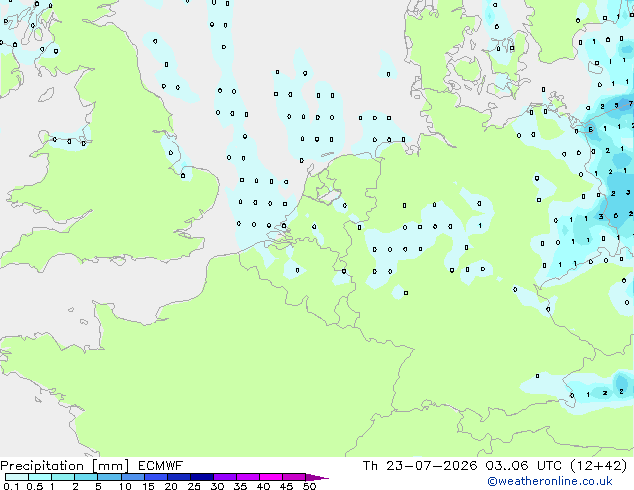Choose the 20–25 mm dark blue swatch
The width and height of the screenshot is (634, 490).
pyautogui.click(x=179, y=477)
